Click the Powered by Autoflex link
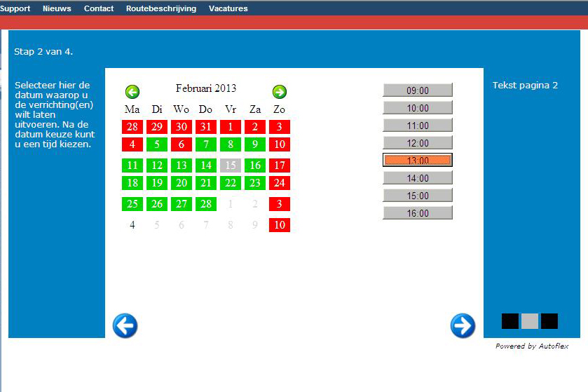Viewport: 588px width, 392px height. pyautogui.click(x=532, y=346)
